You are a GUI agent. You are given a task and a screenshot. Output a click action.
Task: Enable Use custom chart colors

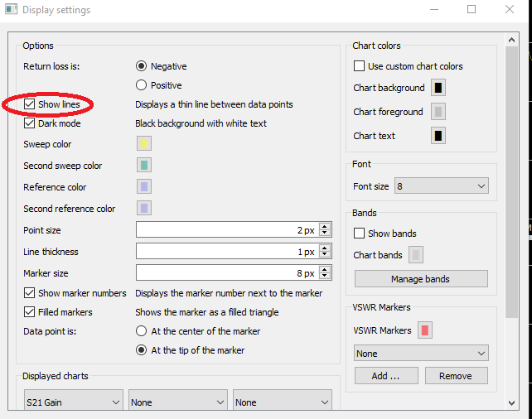pyautogui.click(x=359, y=66)
